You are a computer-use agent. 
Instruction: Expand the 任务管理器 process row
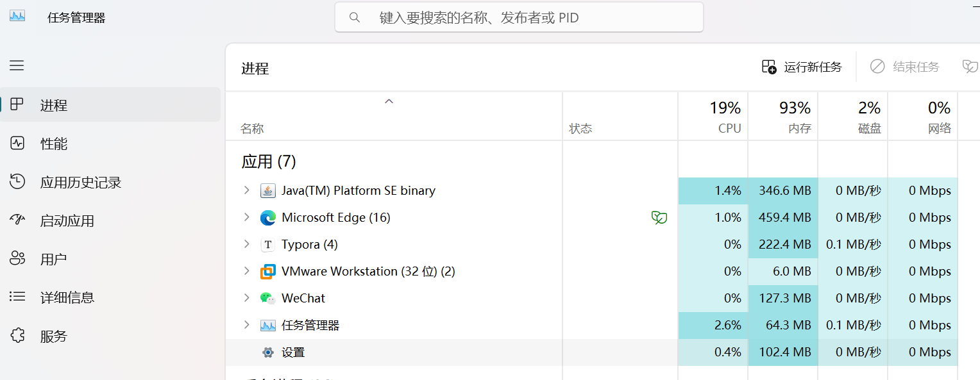click(x=246, y=325)
